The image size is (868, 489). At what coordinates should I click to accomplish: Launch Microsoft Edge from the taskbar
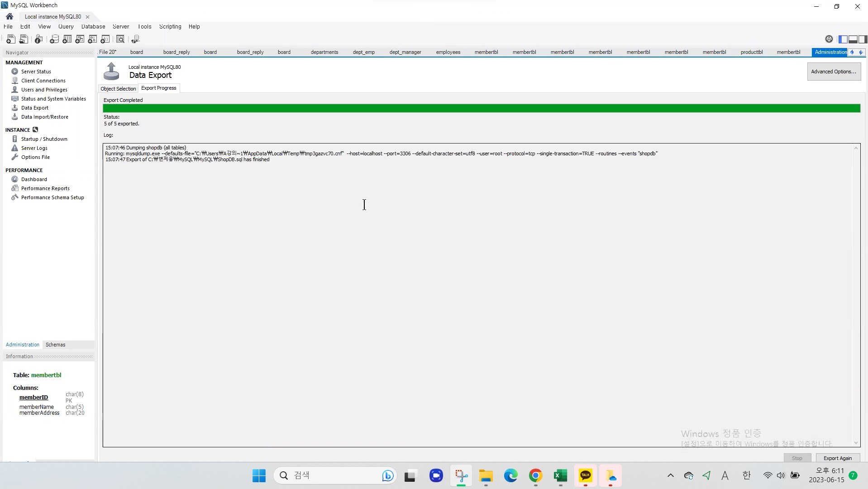(511, 475)
